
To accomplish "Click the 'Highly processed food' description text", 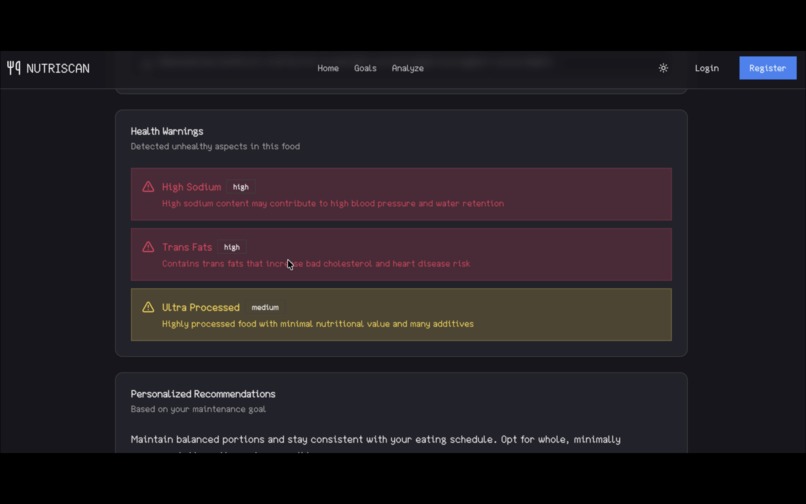I will point(318,324).
